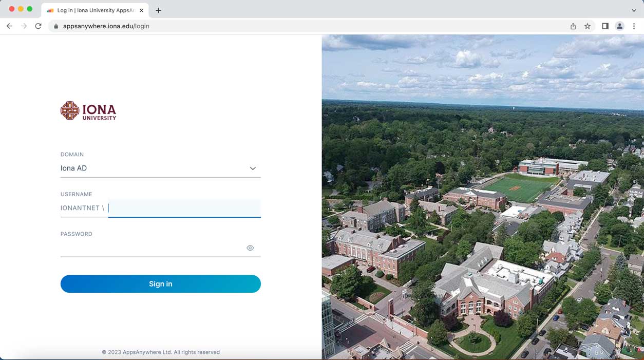644x360 pixels.
Task: Click the IONANTNET \ prefix text
Action: pos(83,208)
